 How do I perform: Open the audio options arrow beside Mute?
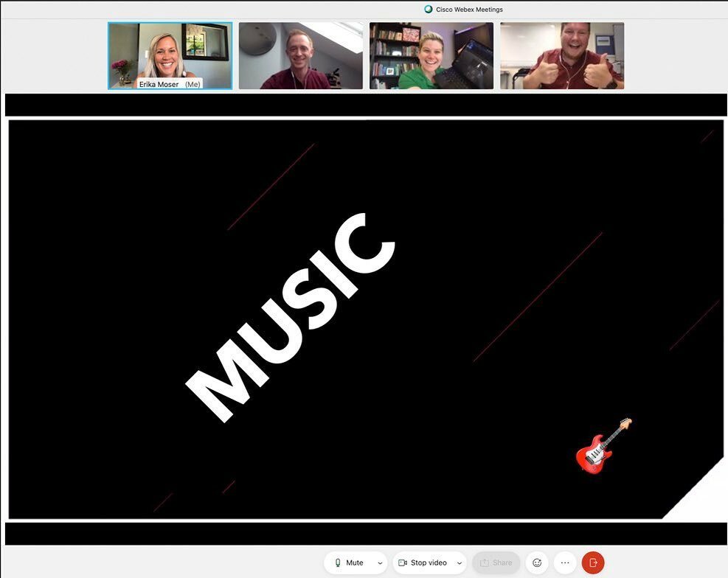[381, 563]
